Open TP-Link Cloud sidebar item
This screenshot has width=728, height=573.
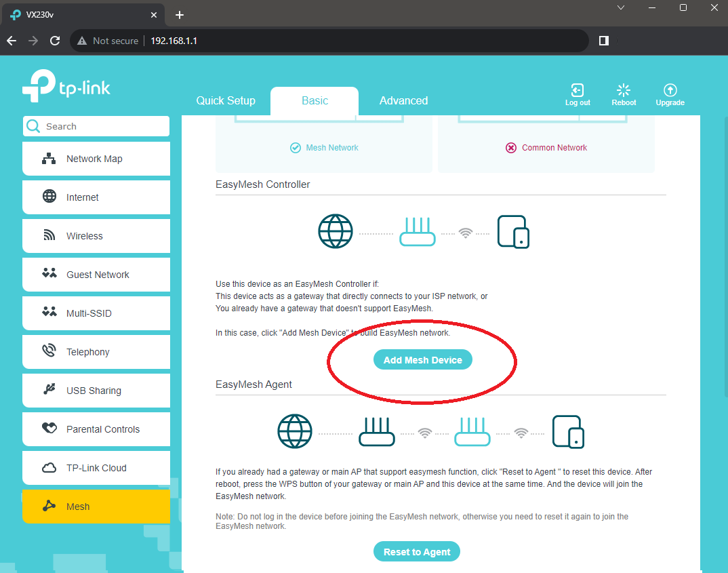(96, 468)
